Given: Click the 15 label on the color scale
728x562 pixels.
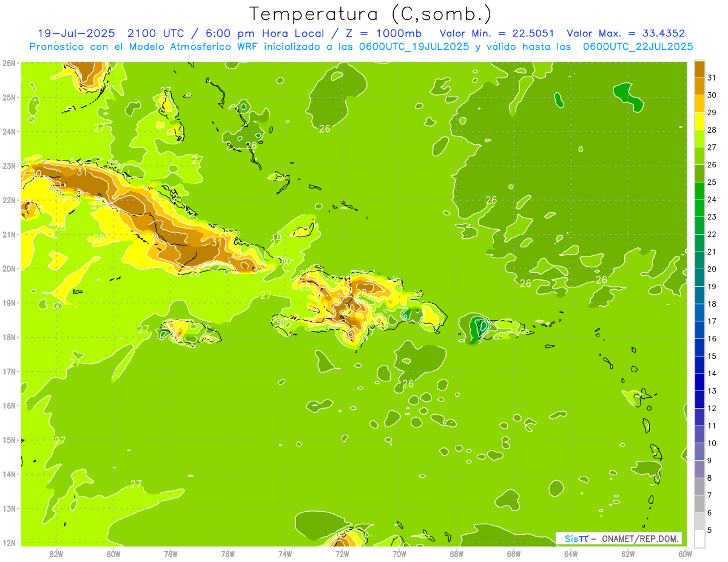Looking at the screenshot, I should [x=712, y=356].
